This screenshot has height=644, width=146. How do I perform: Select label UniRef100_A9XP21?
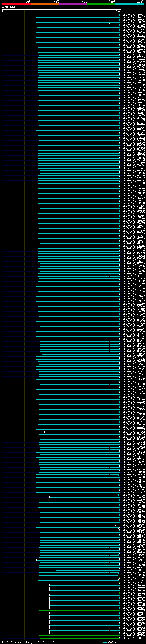(134, 593)
